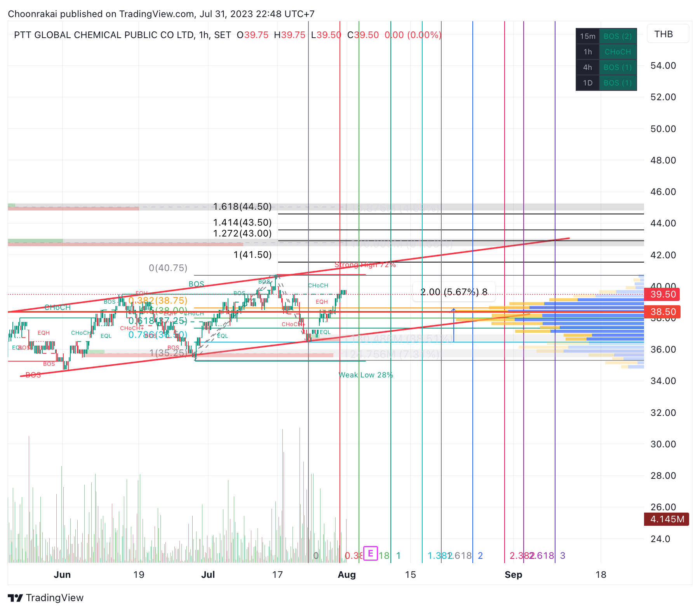
Task: Click the Choonrakai published on TradingView.com header
Action: point(161,14)
